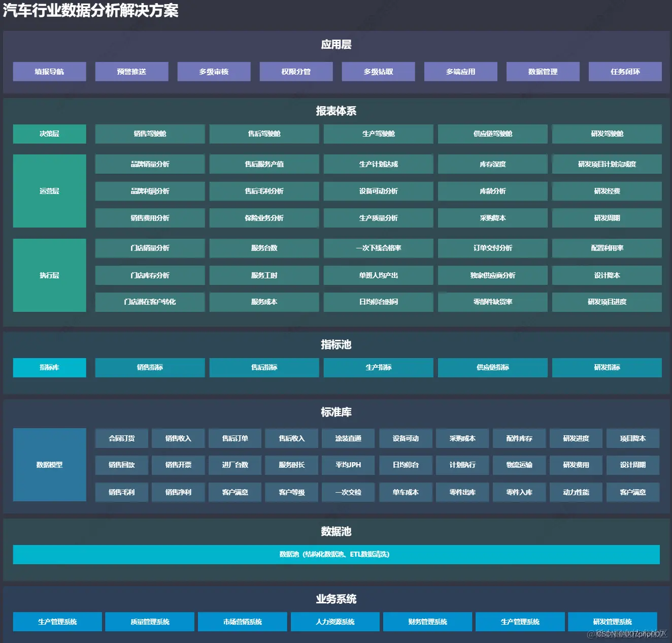The image size is (672, 643).
Task: Click the 决策层 label block
Action: [49, 134]
